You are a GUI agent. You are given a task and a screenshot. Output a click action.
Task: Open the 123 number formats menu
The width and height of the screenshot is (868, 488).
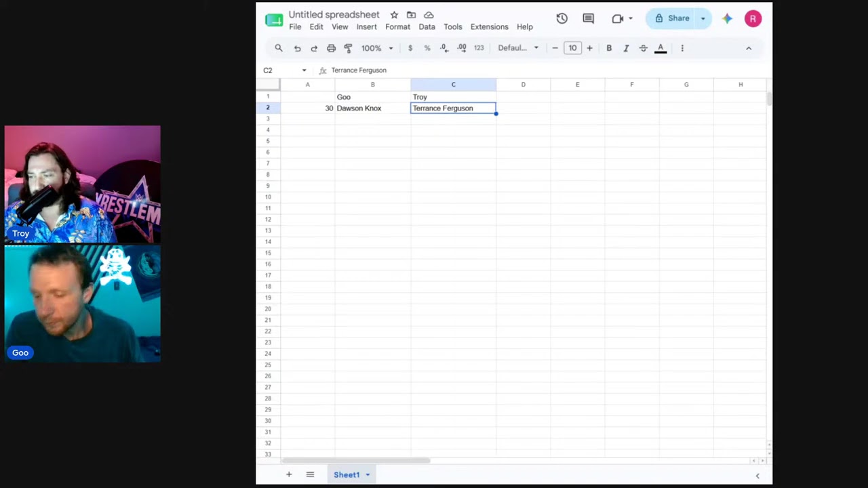click(479, 48)
